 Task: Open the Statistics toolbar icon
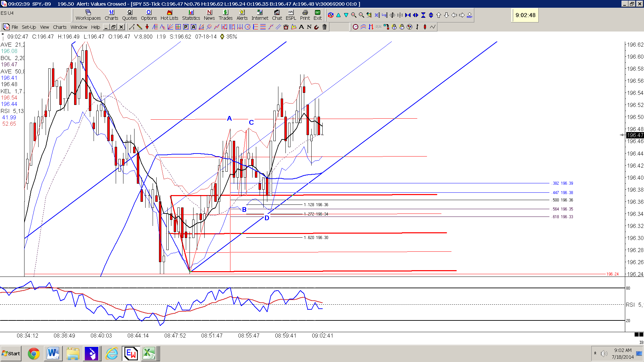click(191, 15)
